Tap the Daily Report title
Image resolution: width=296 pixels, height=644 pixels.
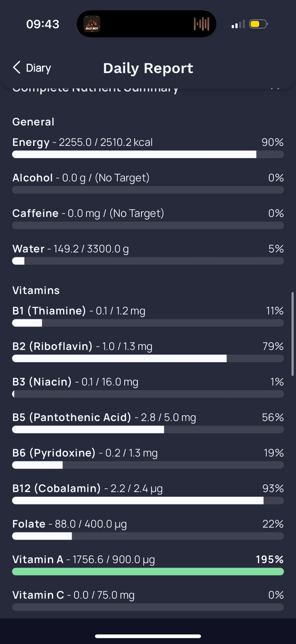point(148,68)
